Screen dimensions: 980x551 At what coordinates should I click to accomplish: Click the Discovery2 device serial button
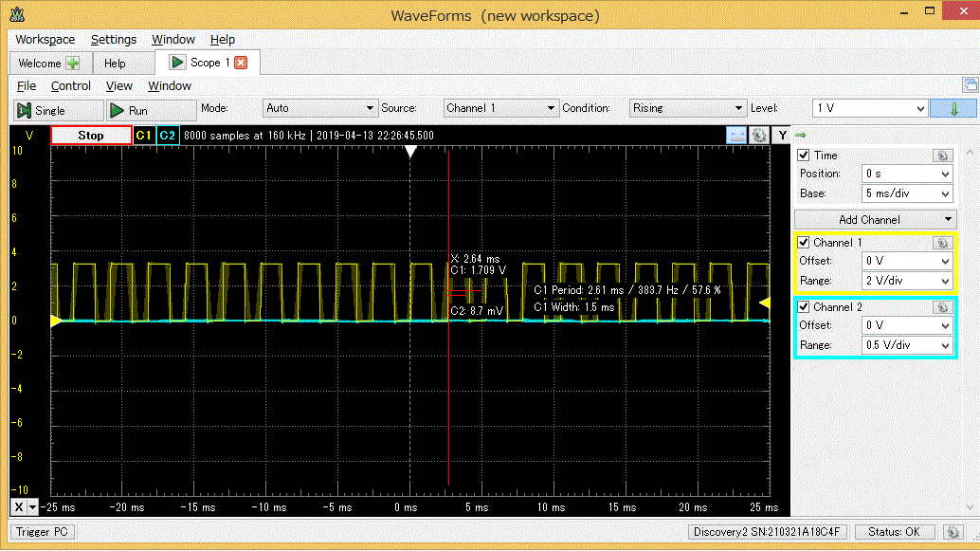(767, 532)
